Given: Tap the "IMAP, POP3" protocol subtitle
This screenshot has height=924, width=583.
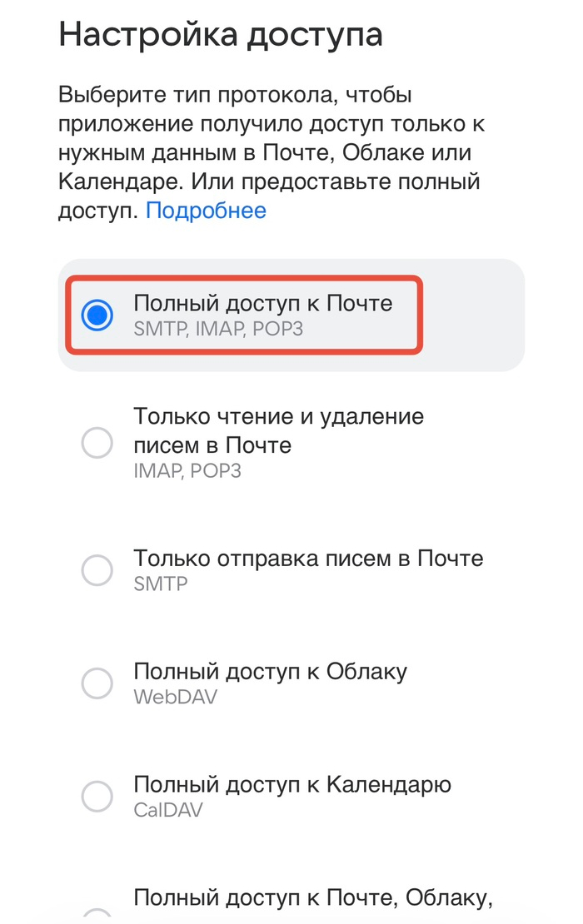Looking at the screenshot, I should [x=187, y=470].
